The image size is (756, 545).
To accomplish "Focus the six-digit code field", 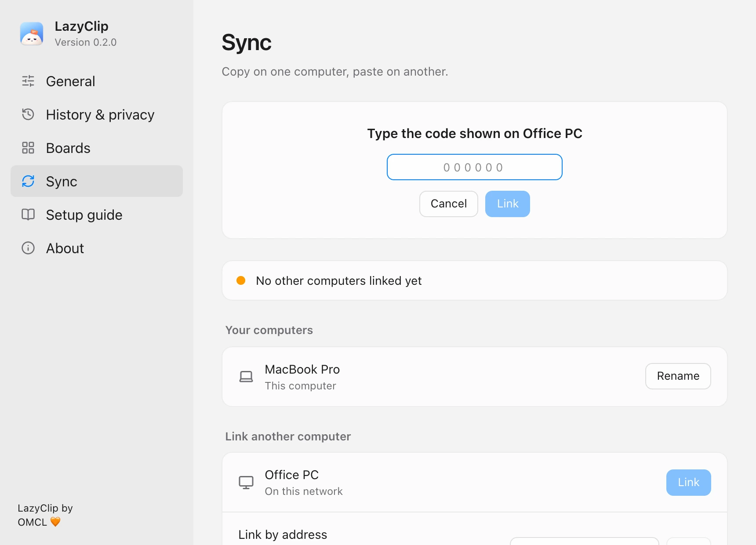I will click(475, 167).
